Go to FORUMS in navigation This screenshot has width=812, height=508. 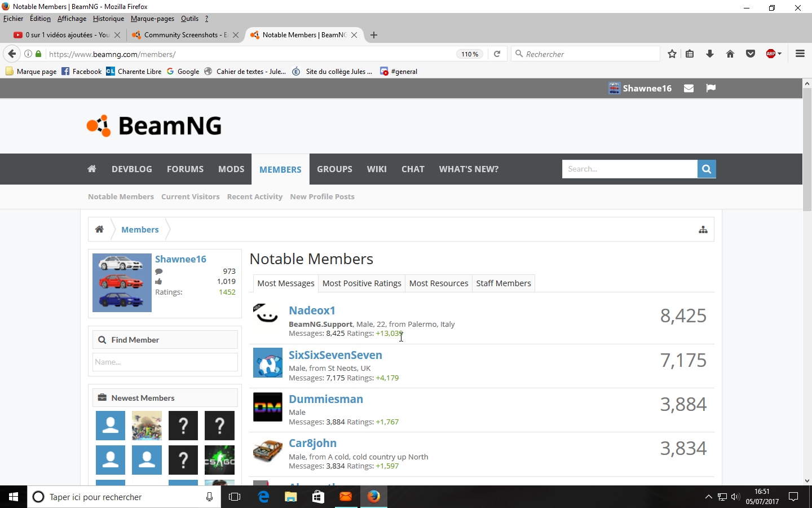point(185,169)
